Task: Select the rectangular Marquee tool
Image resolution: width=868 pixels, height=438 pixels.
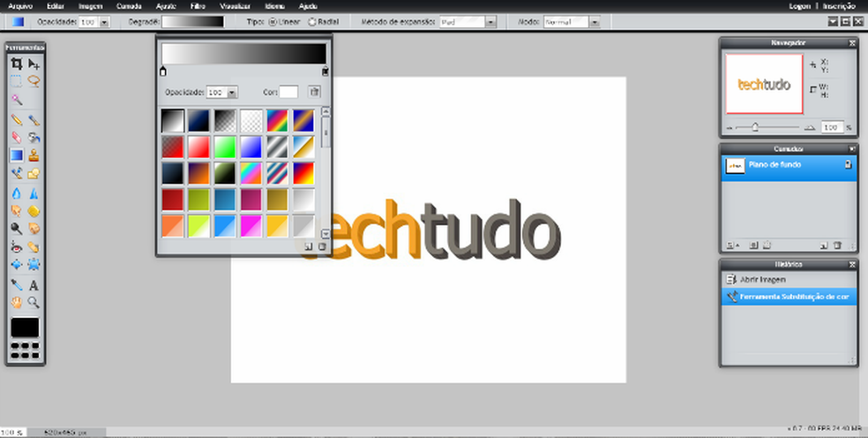Action: pos(17,81)
